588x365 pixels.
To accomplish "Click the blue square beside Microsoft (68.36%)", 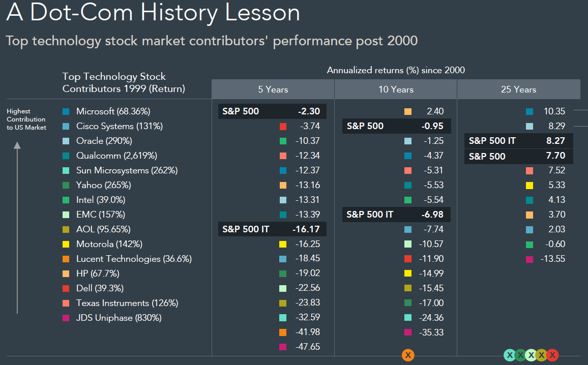I will [x=65, y=111].
